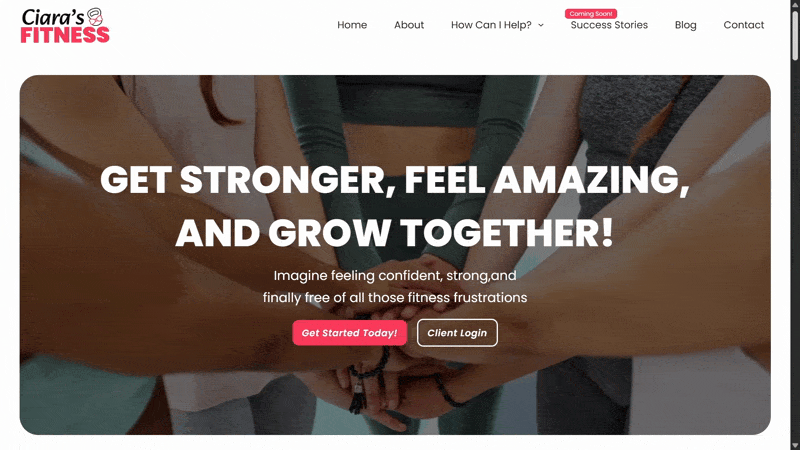800x450 pixels.
Task: Click the scrollbar up arrow
Action: click(x=795, y=4)
